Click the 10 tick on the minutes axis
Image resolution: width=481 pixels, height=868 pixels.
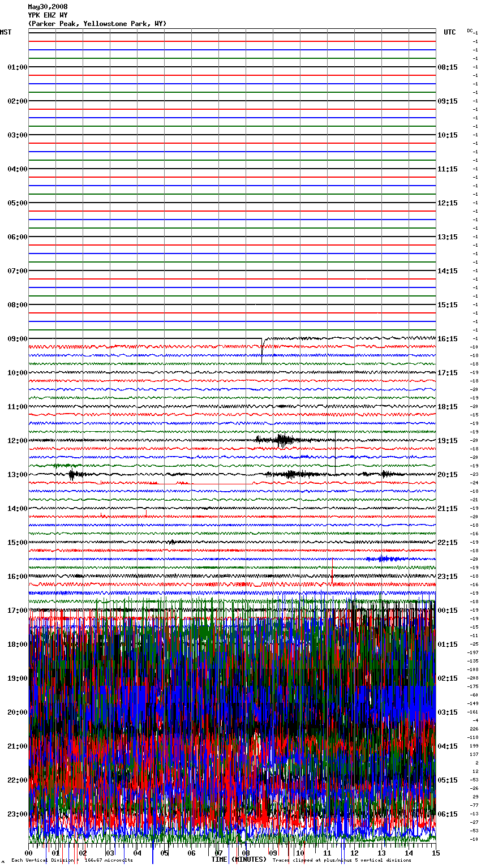(x=300, y=853)
